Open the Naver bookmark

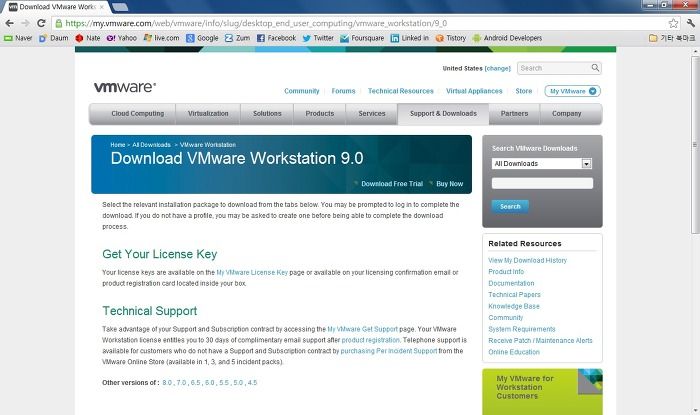[18, 38]
